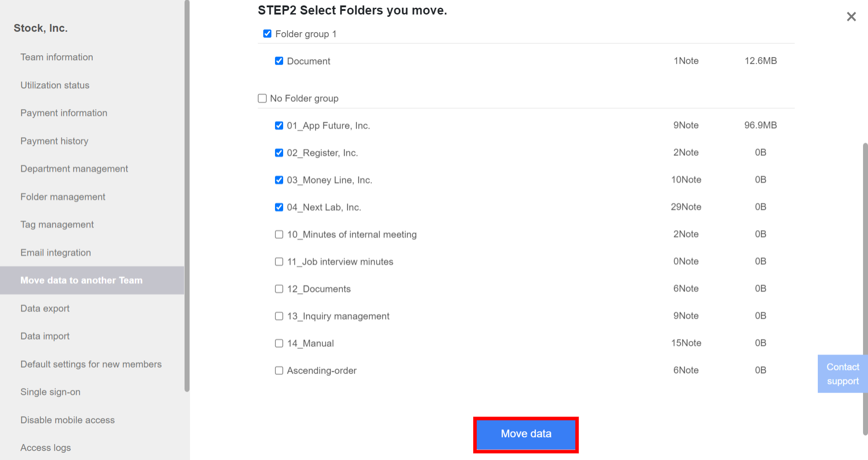Click the Move data button

pos(525,434)
